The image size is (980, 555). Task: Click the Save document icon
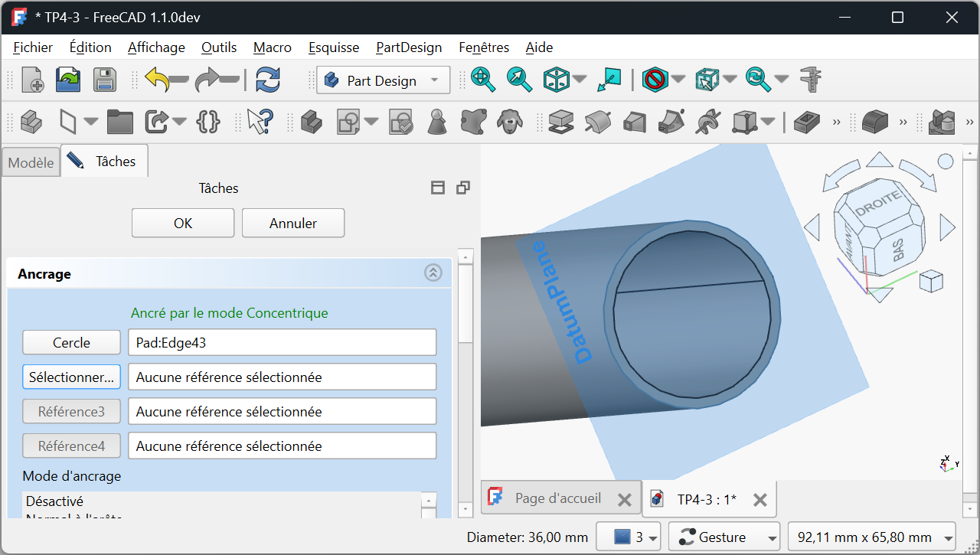[x=104, y=80]
